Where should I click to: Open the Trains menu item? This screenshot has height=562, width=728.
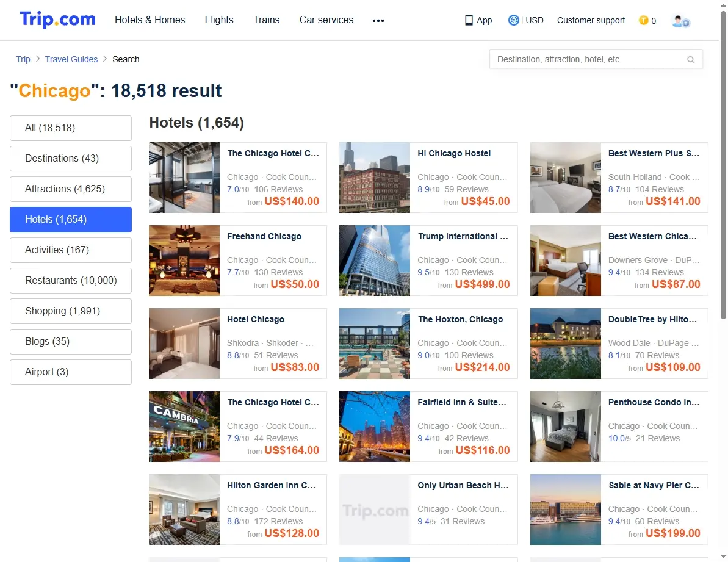coord(267,20)
